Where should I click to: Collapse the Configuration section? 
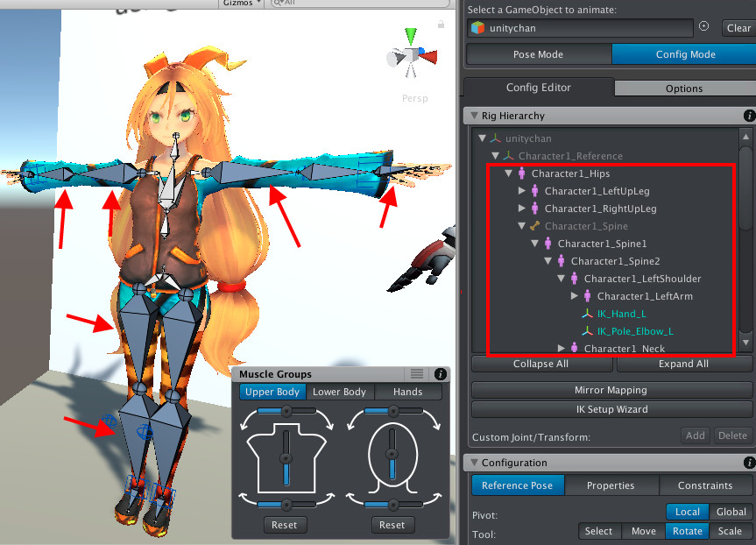(x=475, y=463)
